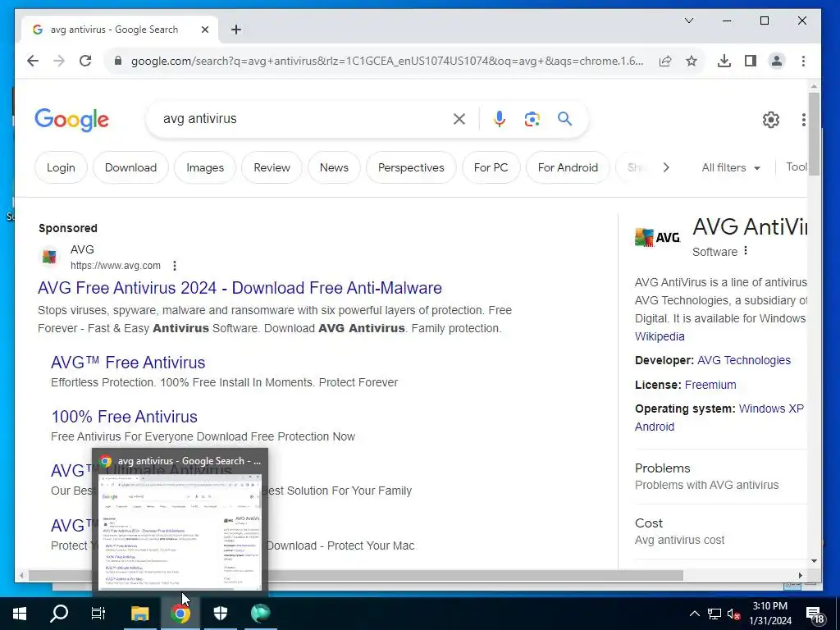
Task: Click the Google logo
Action: click(72, 120)
